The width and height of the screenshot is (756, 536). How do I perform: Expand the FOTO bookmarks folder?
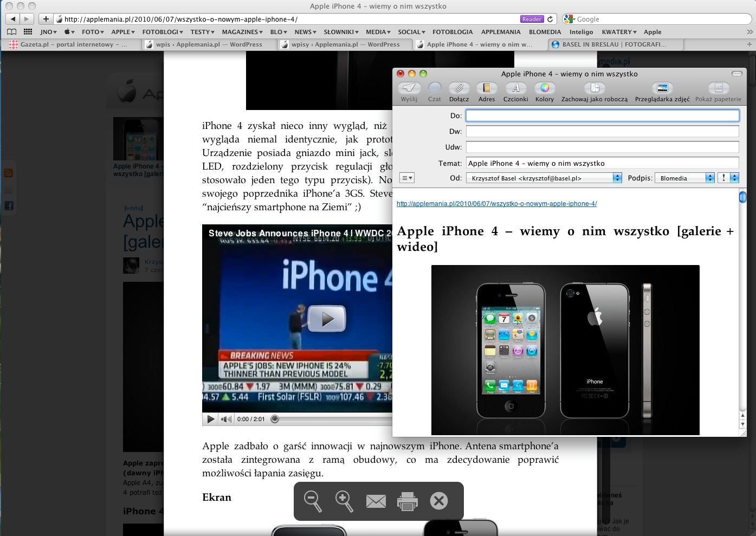93,32
